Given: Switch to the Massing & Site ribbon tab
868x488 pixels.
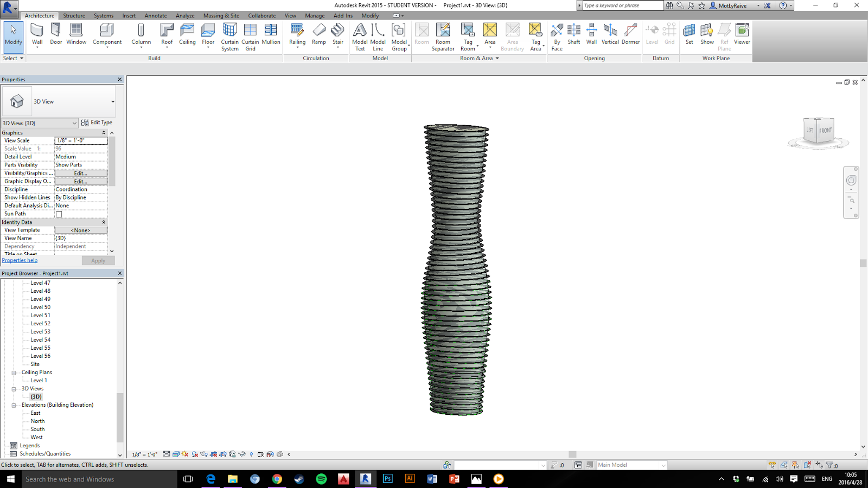Looking at the screenshot, I should [220, 16].
